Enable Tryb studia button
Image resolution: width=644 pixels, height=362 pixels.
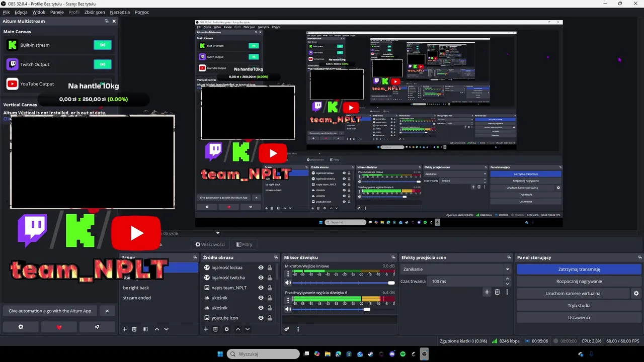pos(579,306)
